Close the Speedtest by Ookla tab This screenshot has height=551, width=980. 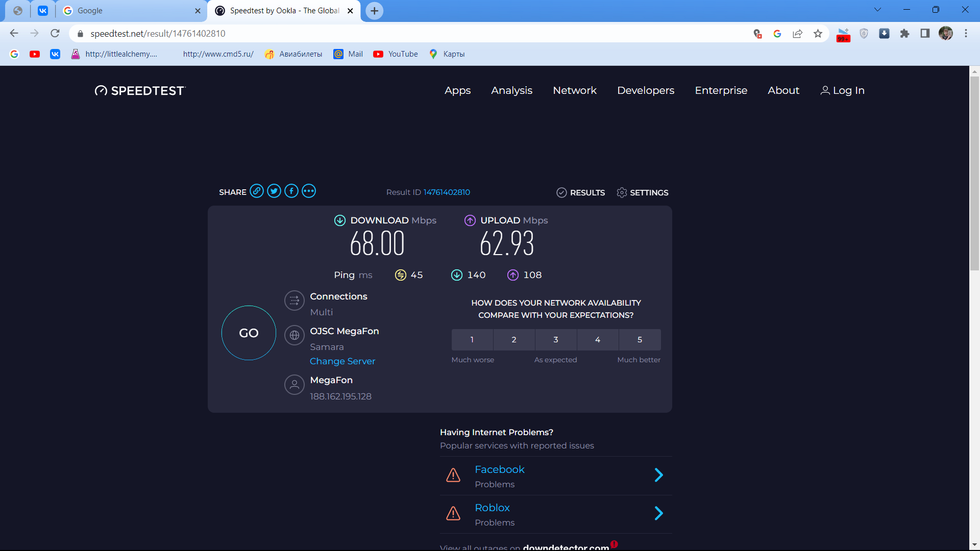pos(350,11)
